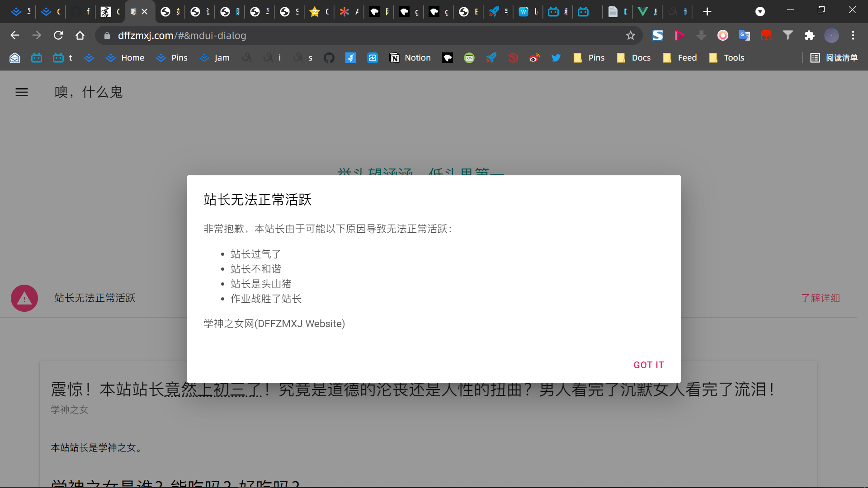Expand the Feed bookmark folder

680,58
